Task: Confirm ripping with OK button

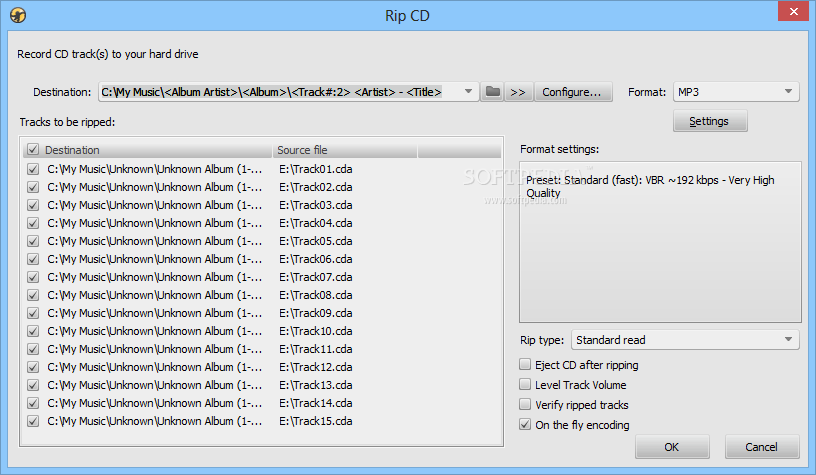Action: pos(672,447)
